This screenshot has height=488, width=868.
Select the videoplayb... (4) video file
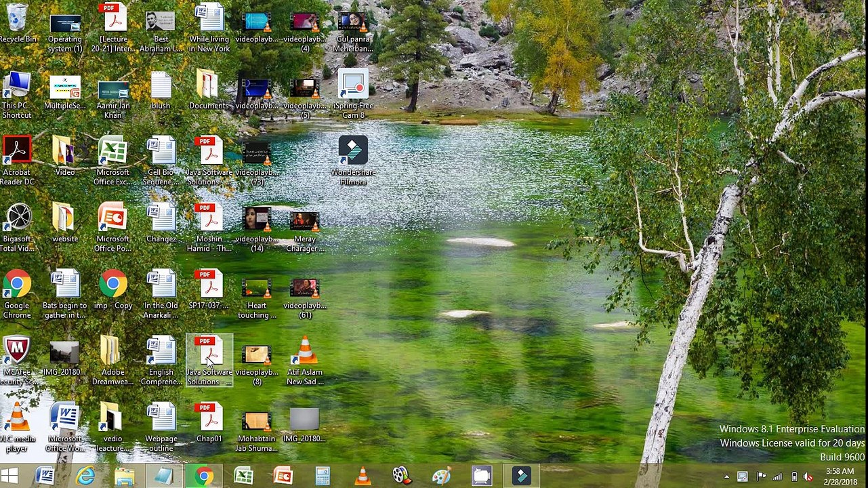[305, 30]
